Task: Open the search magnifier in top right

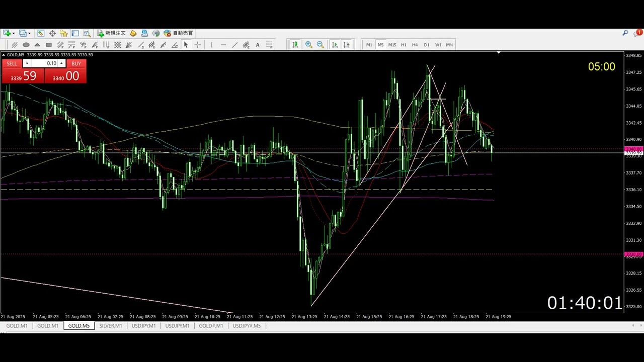Action: click(x=625, y=33)
